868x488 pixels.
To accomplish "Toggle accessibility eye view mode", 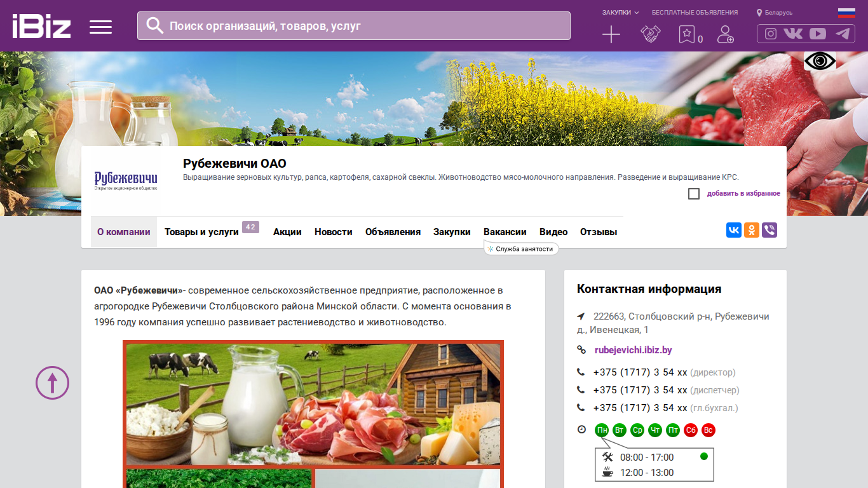I will tap(820, 61).
